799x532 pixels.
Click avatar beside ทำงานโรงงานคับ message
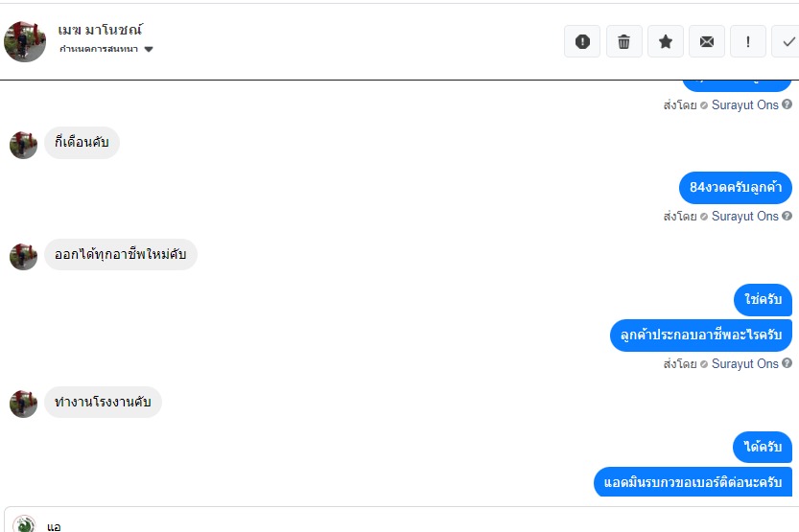pyautogui.click(x=23, y=404)
